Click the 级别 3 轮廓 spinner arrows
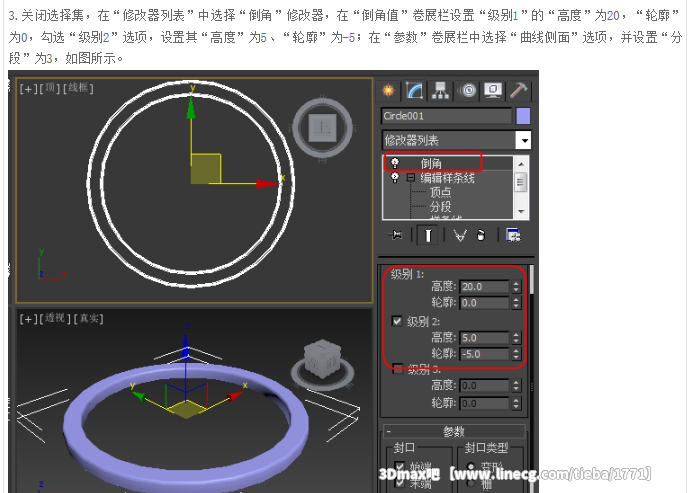This screenshot has width=691, height=493. click(x=516, y=404)
